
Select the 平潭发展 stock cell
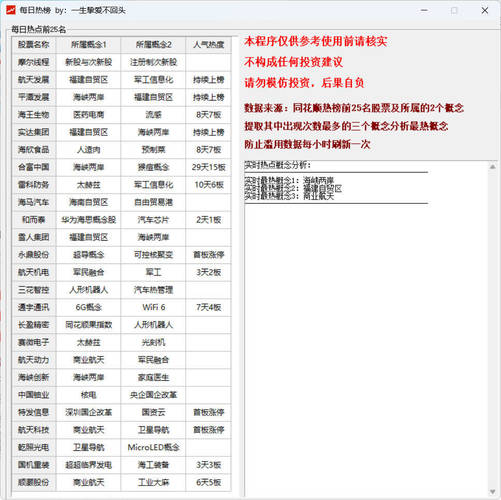pos(34,97)
